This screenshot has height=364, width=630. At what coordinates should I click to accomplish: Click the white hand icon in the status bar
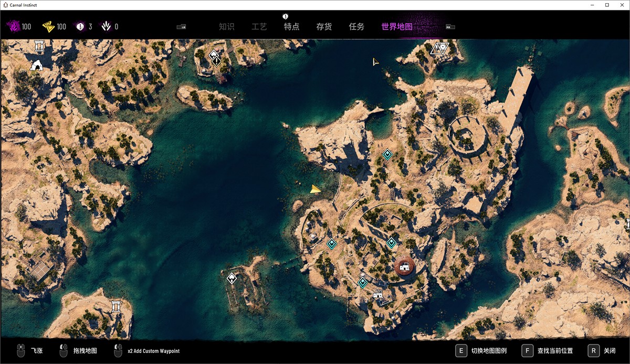(x=106, y=26)
